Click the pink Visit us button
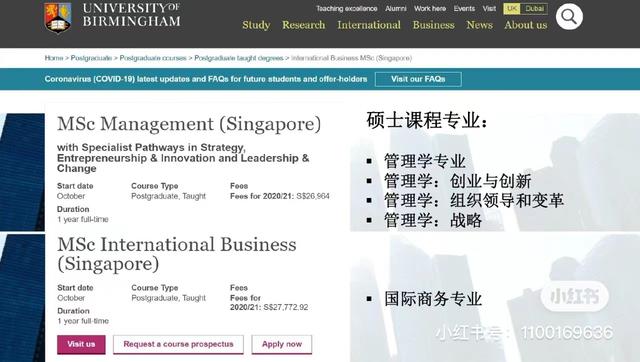Image resolution: width=640 pixels, height=362 pixels. (81, 344)
